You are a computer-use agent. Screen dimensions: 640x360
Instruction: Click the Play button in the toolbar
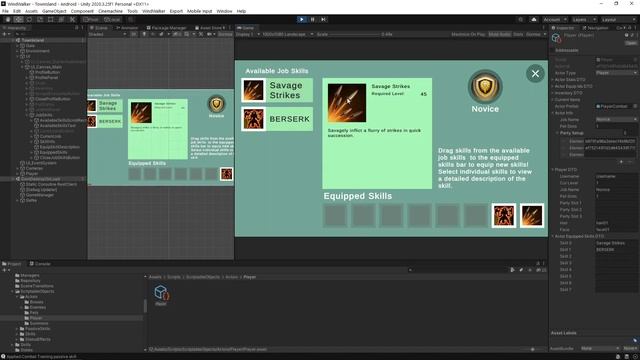pyautogui.click(x=302, y=19)
